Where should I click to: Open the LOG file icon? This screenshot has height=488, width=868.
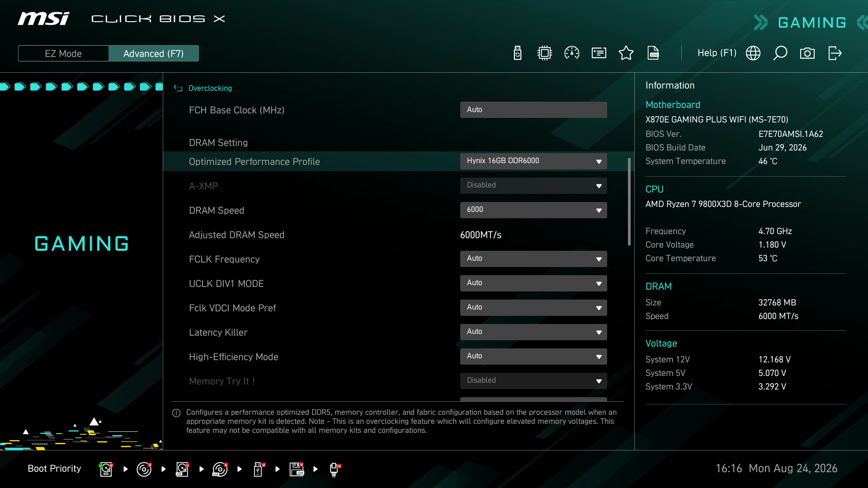point(653,53)
